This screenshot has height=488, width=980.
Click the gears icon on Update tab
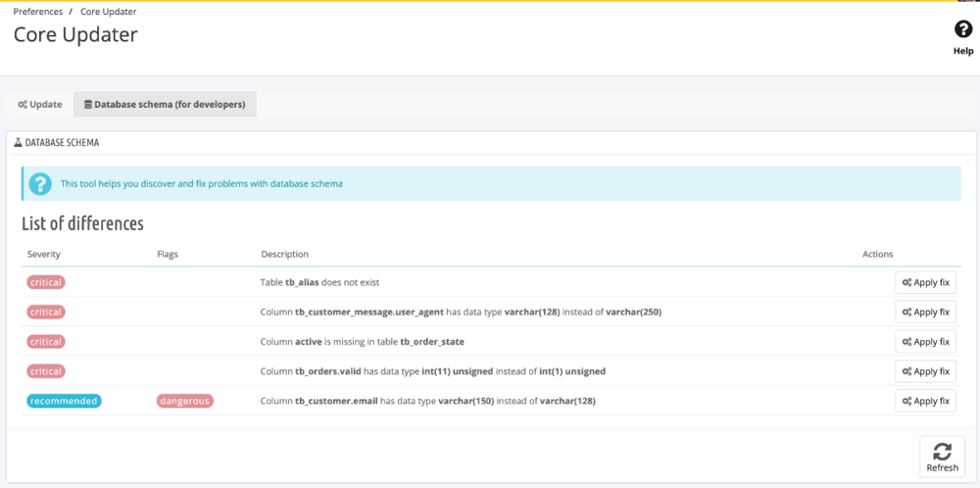point(23,105)
